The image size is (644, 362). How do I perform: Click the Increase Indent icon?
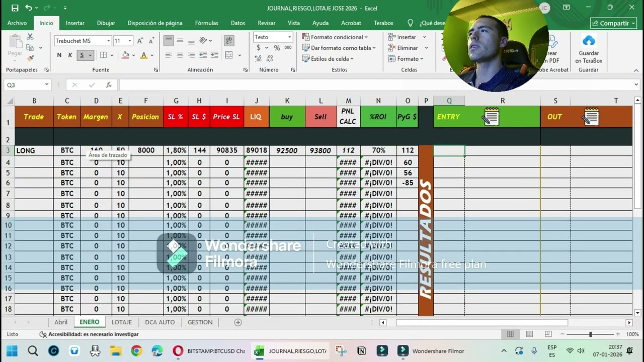(214, 55)
